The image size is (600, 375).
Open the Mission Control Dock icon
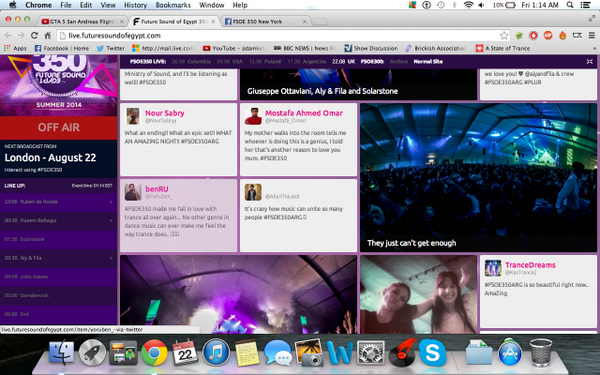pos(123,352)
